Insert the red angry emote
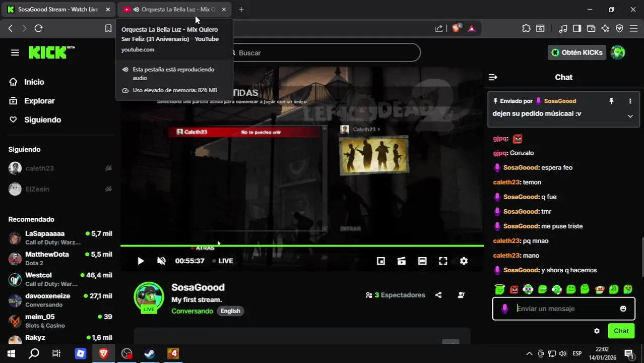Viewport: 644px width, 363px height. coord(514,289)
